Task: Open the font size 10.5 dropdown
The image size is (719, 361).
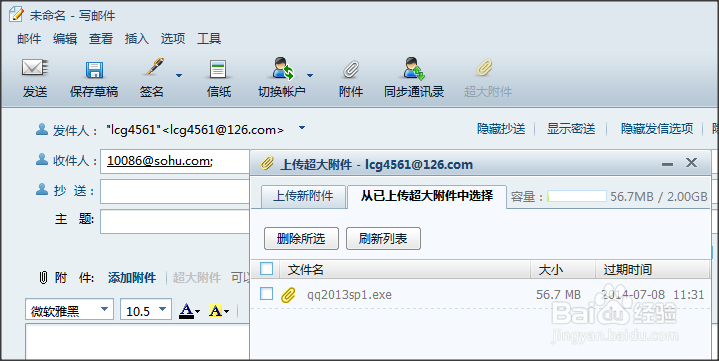Action: tap(162, 309)
